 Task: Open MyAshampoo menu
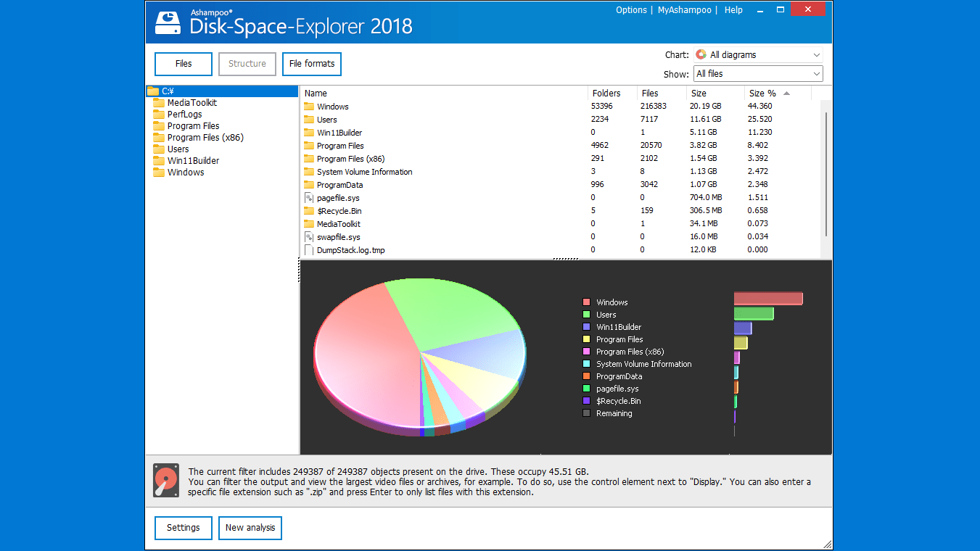684,10
